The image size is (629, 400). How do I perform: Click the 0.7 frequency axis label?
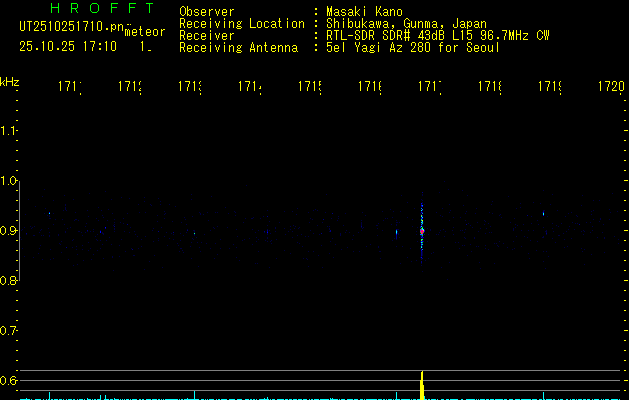8,331
